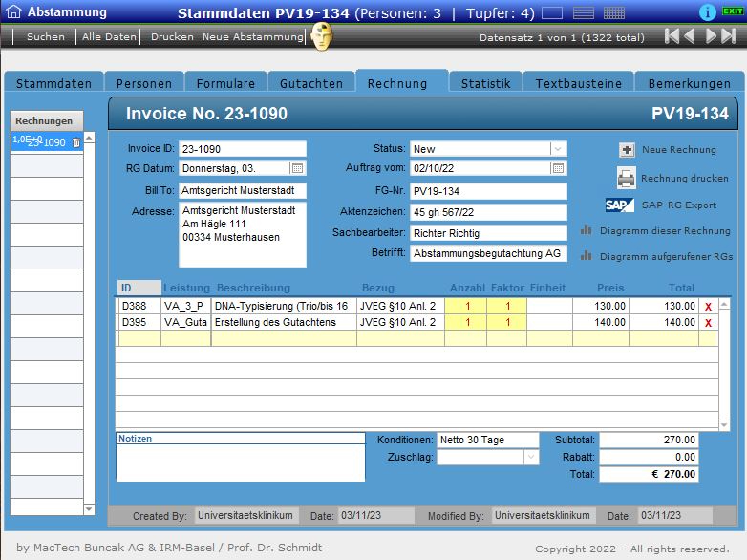Click the Rechnungen list header
This screenshot has height=560, width=747.
46,120
